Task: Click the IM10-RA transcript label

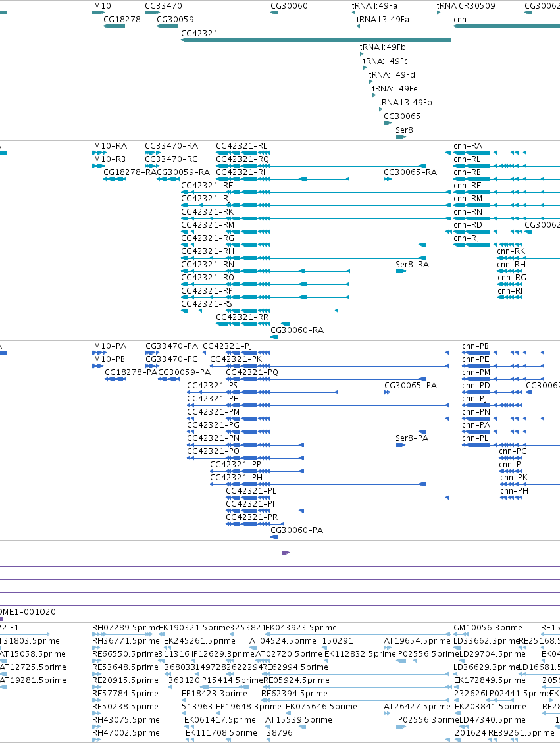Action: point(109,146)
